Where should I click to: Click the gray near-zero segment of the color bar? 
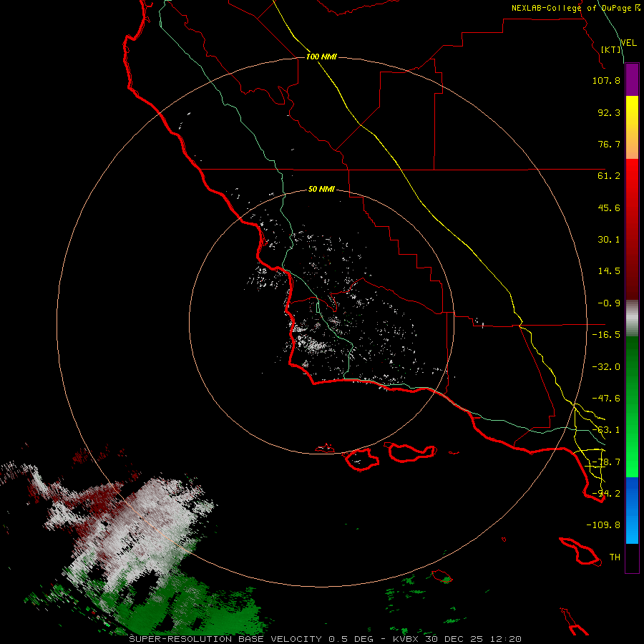click(x=632, y=318)
